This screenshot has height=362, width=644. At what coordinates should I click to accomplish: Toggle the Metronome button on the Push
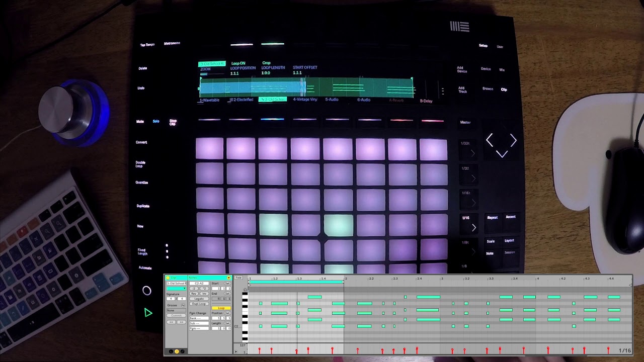coord(172,43)
